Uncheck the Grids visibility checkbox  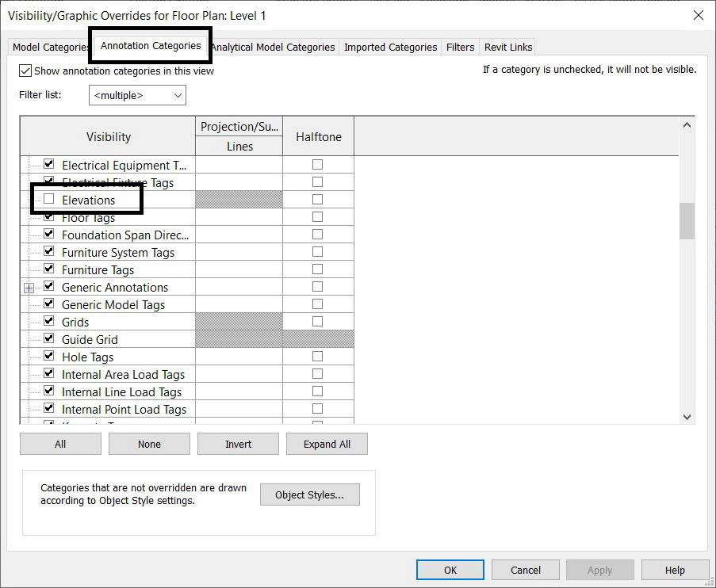point(49,321)
